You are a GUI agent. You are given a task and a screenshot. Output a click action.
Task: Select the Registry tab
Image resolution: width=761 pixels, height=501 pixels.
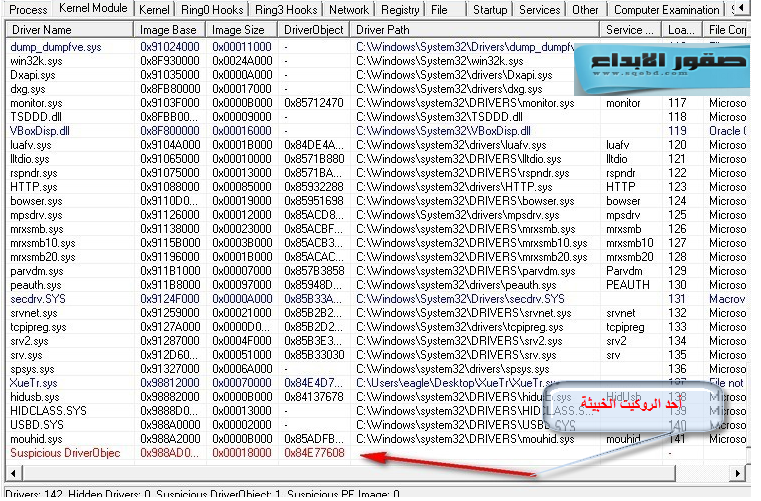click(x=400, y=9)
